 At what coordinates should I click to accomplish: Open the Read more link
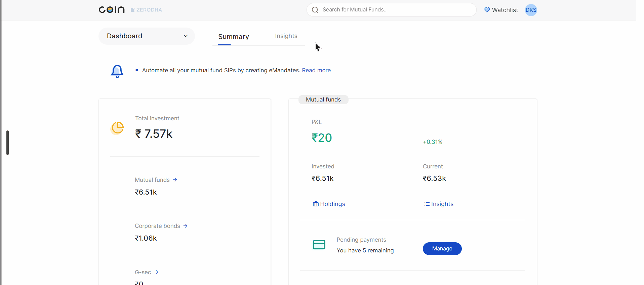tap(316, 70)
